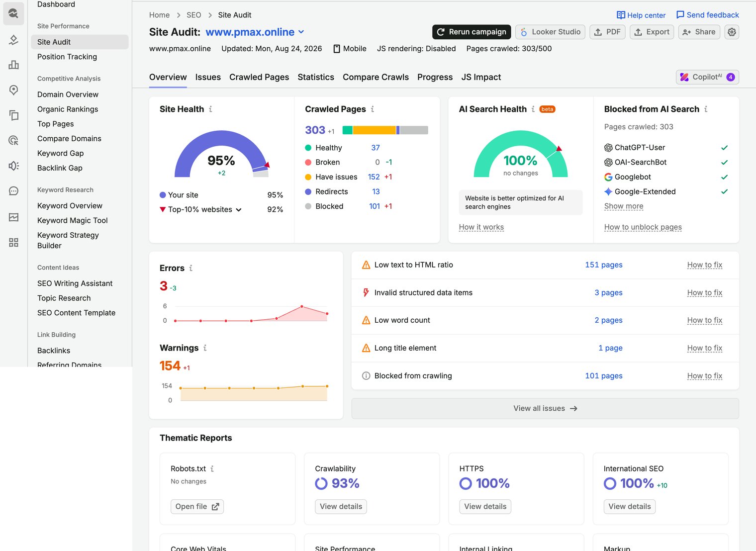The height and width of the screenshot is (551, 756).
Task: Click the Robots.txt info icon
Action: pos(212,468)
